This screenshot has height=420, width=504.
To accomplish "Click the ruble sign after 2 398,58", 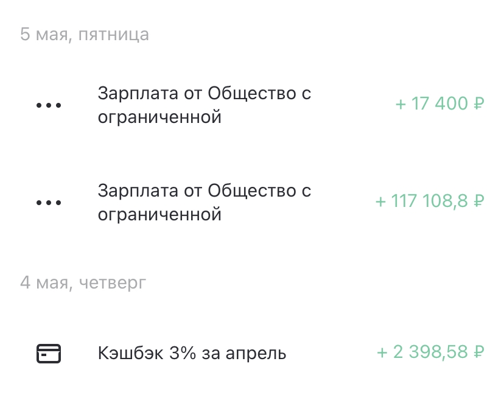I will pos(478,352).
